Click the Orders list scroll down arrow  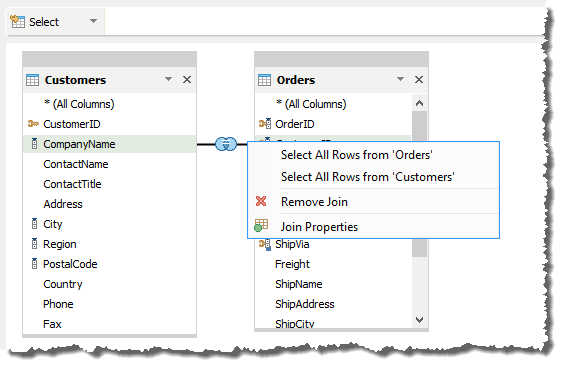point(419,320)
